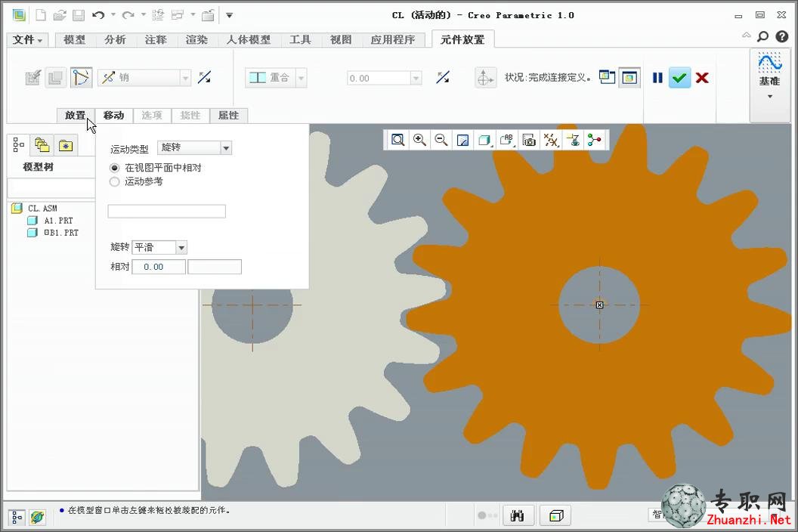Screen dimensions: 798x532
Task: Click the Redo arrow icon
Action: 128,15
